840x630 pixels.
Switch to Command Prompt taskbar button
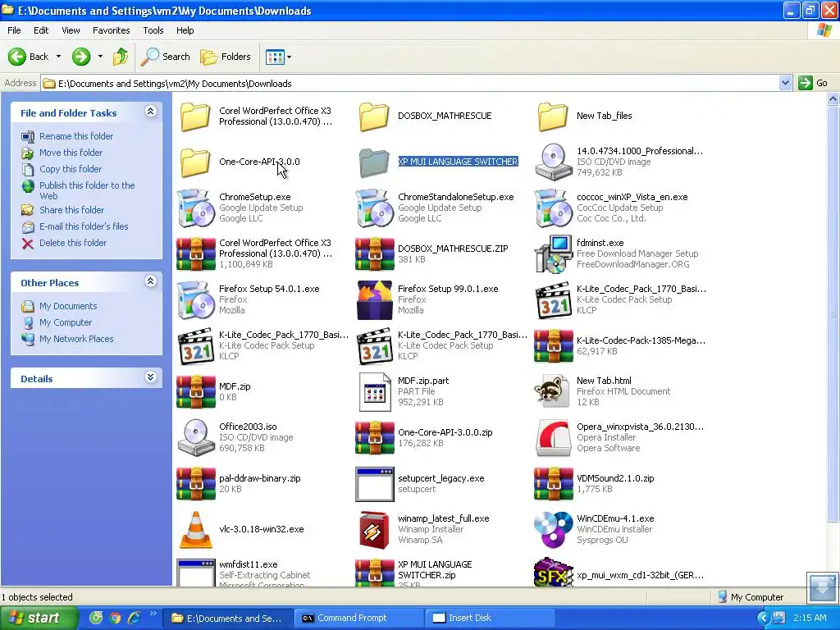(x=358, y=618)
